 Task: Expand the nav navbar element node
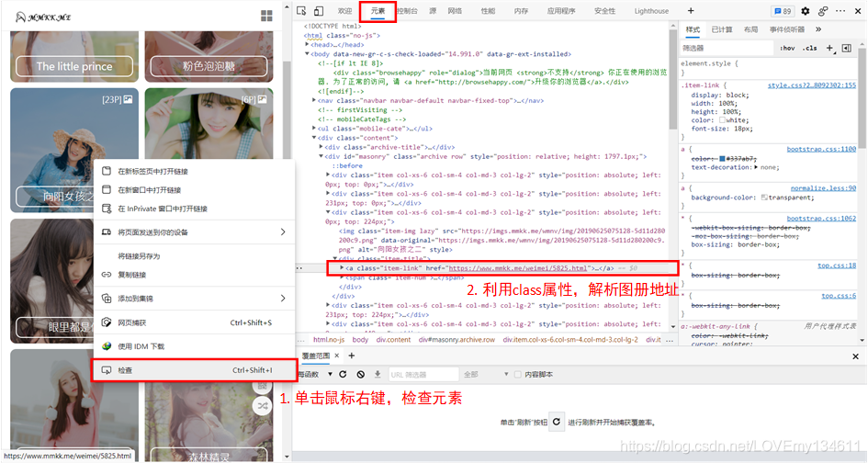click(314, 101)
